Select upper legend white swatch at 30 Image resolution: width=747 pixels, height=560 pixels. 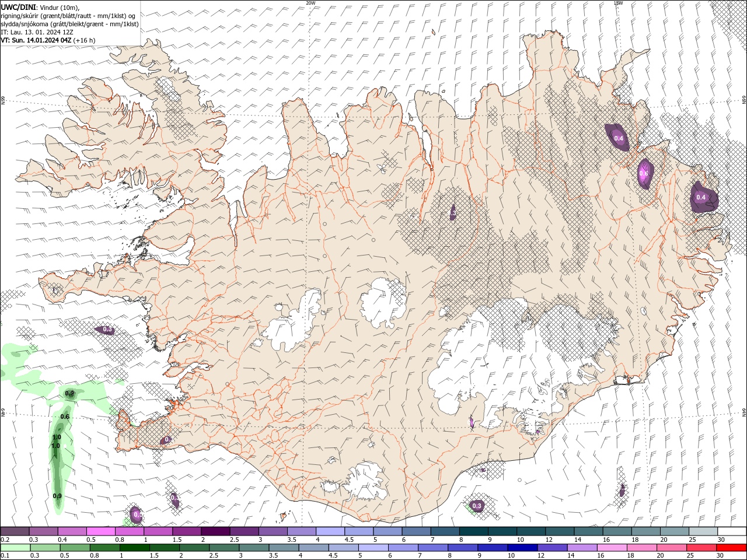(732, 531)
